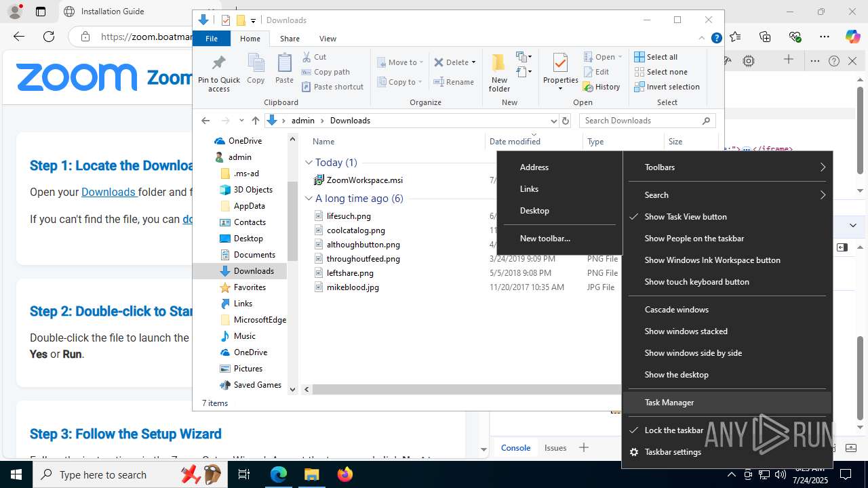The image size is (868, 488).
Task: Open file Properties from the ribbon
Action: 560,72
